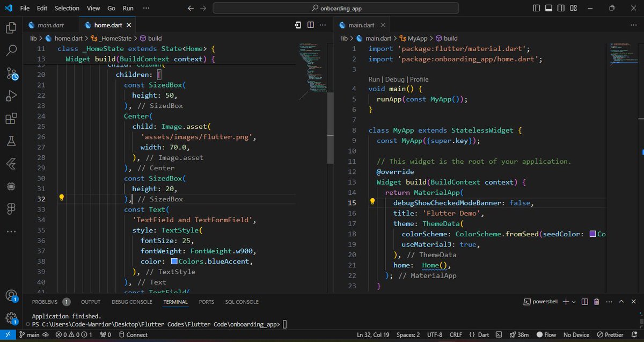Open the Go menu
644x342 pixels.
coord(111,8)
